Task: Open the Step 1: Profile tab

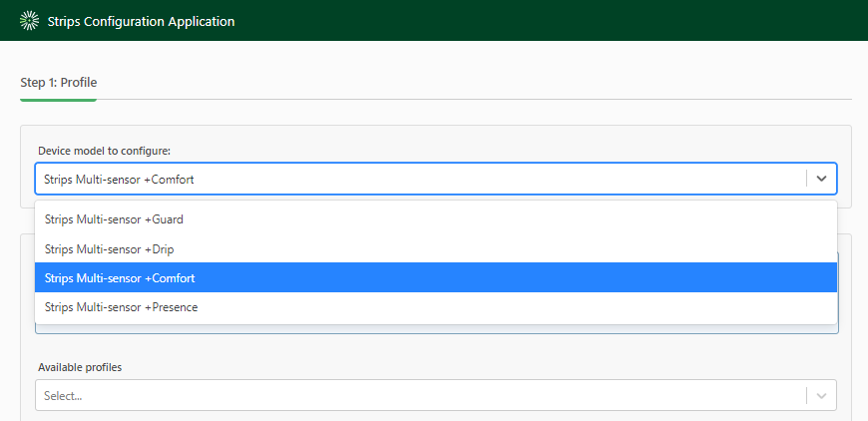Action: click(59, 83)
